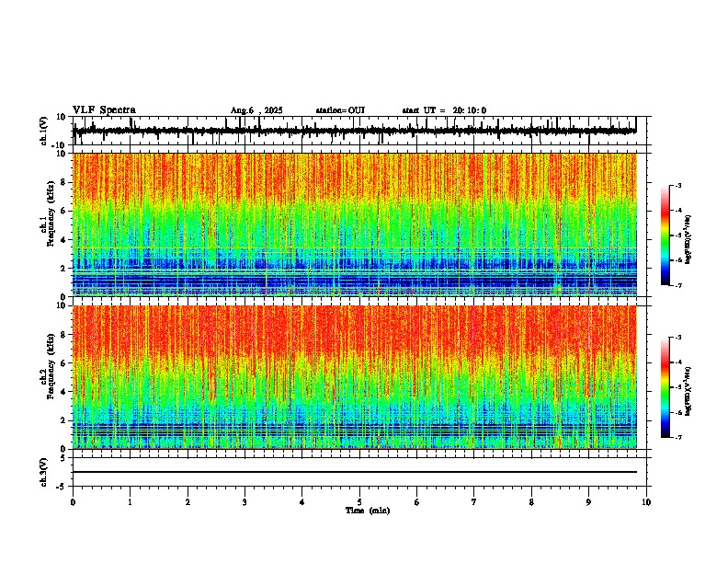Screen dimensions: 728x563
Task: Click time axis tick label "3"
Action: (245, 502)
